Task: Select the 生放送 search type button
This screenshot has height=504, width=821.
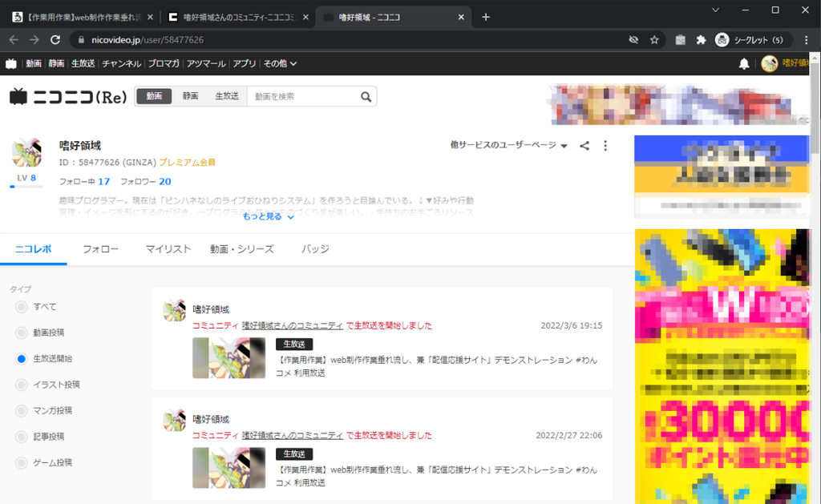Action: coord(227,96)
